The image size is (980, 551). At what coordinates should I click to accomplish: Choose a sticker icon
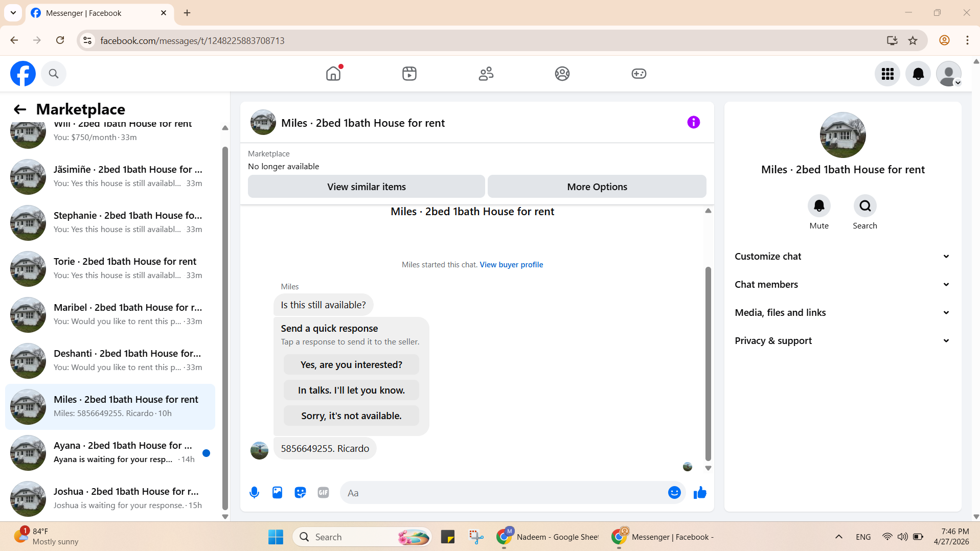coord(300,493)
